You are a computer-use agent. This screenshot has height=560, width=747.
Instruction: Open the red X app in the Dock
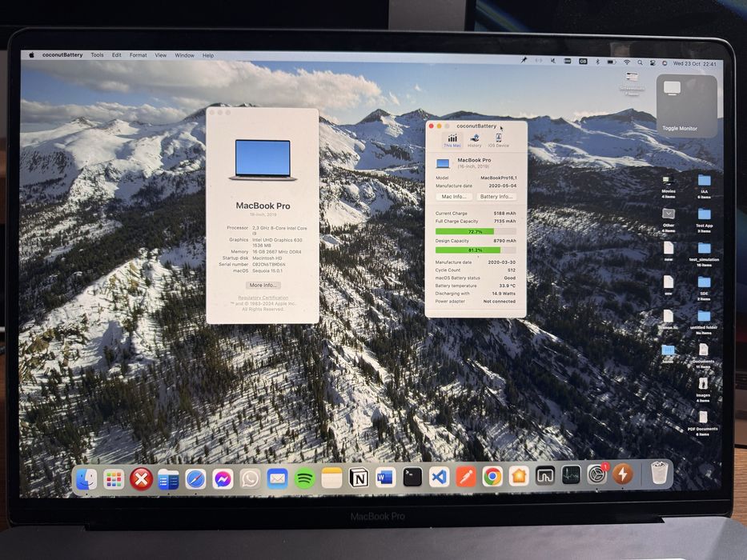(x=141, y=478)
